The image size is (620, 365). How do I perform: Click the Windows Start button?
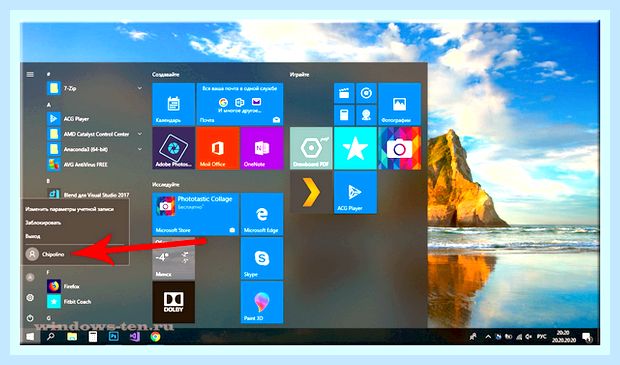coord(30,337)
